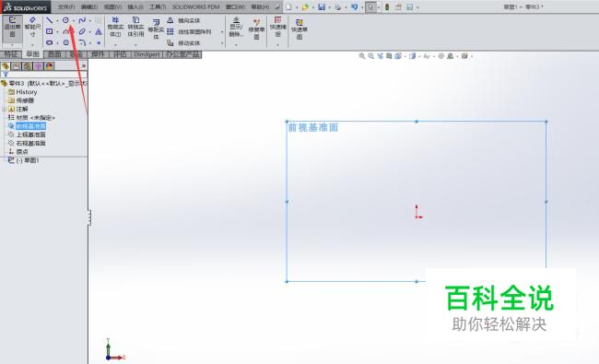Open the Trim Entities dropdown arrow
599x364 pixels.
(115, 45)
